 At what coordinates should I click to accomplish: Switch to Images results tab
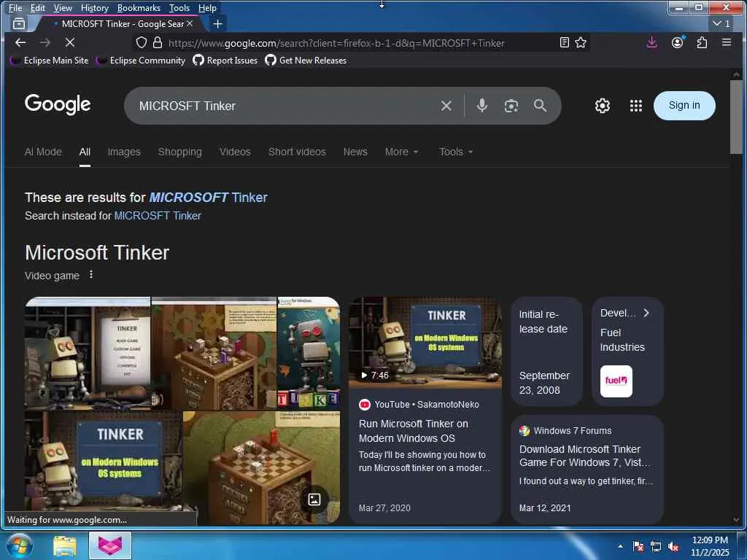coord(124,152)
